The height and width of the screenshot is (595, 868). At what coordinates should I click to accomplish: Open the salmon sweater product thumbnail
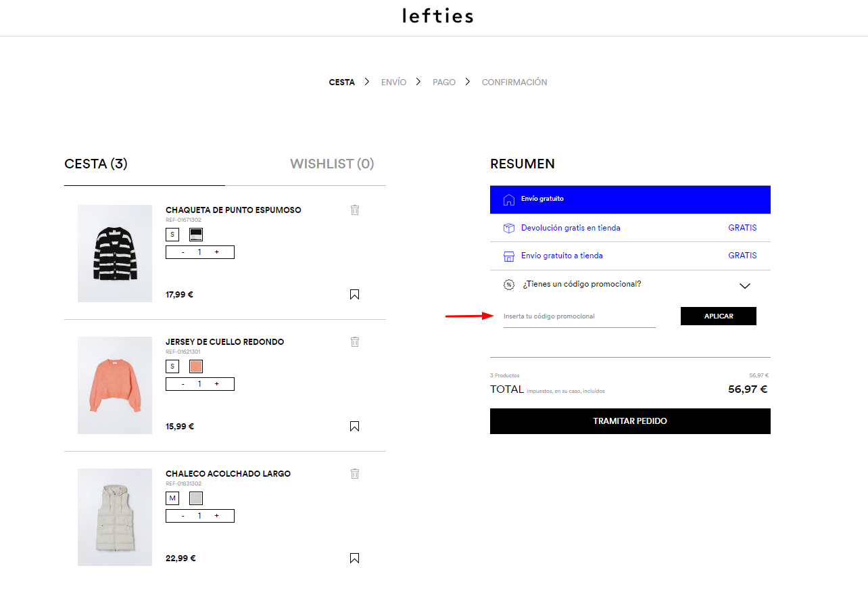pos(115,385)
